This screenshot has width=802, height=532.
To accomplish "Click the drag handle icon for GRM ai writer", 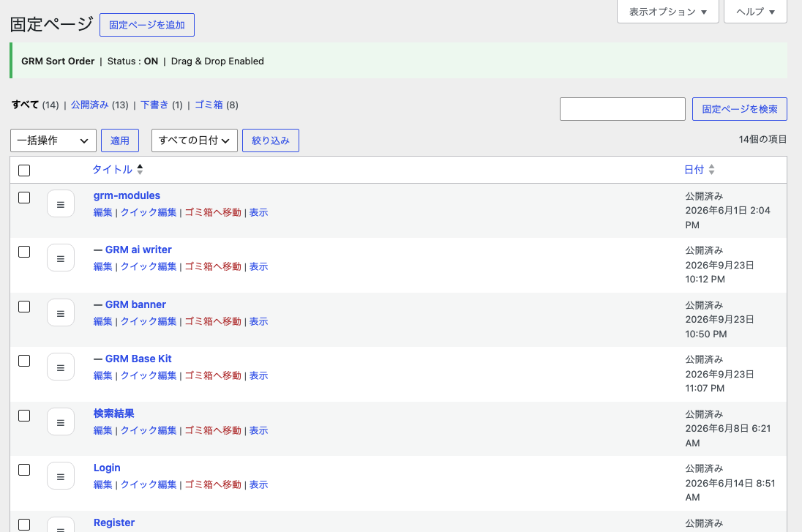I will (60, 258).
